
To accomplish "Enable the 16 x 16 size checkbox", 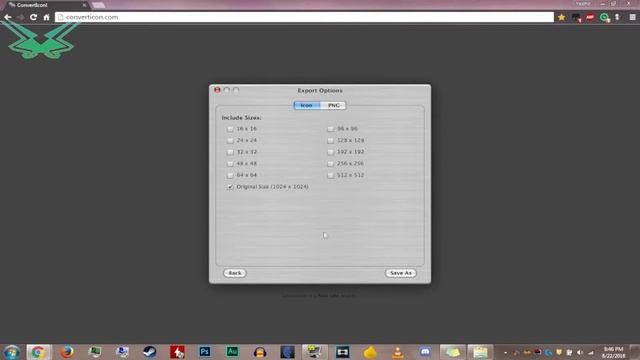I will point(230,129).
